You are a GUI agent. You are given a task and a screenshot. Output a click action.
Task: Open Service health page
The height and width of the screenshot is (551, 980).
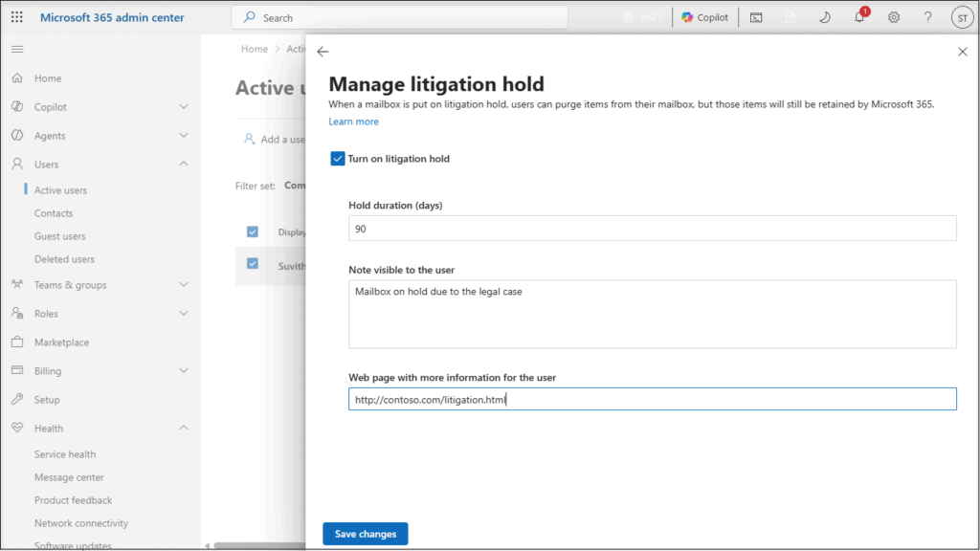(65, 454)
